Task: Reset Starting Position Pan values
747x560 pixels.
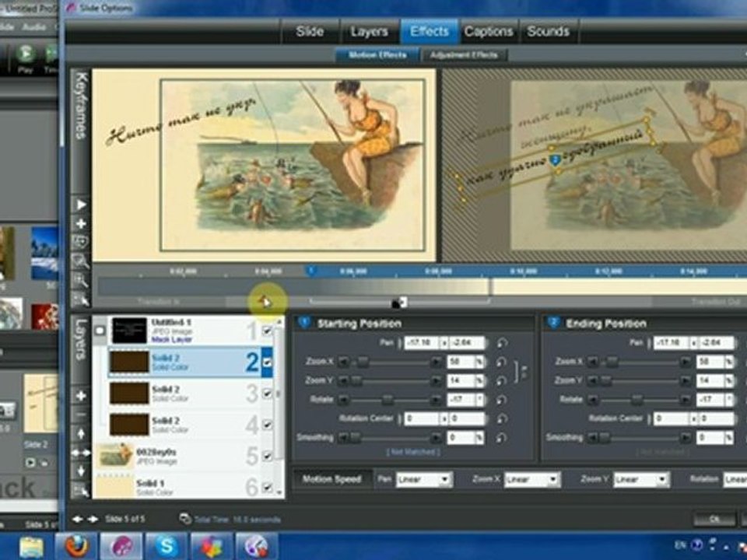Action: click(x=502, y=343)
